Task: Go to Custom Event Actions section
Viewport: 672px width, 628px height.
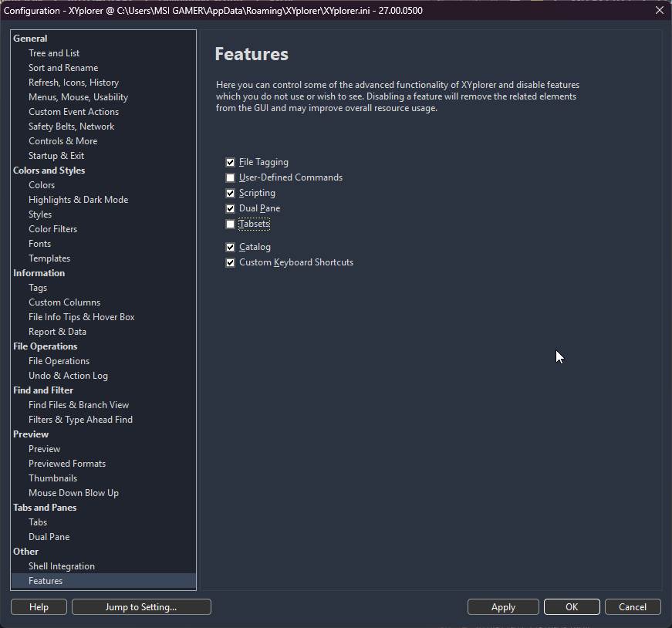Action: pyautogui.click(x=73, y=112)
